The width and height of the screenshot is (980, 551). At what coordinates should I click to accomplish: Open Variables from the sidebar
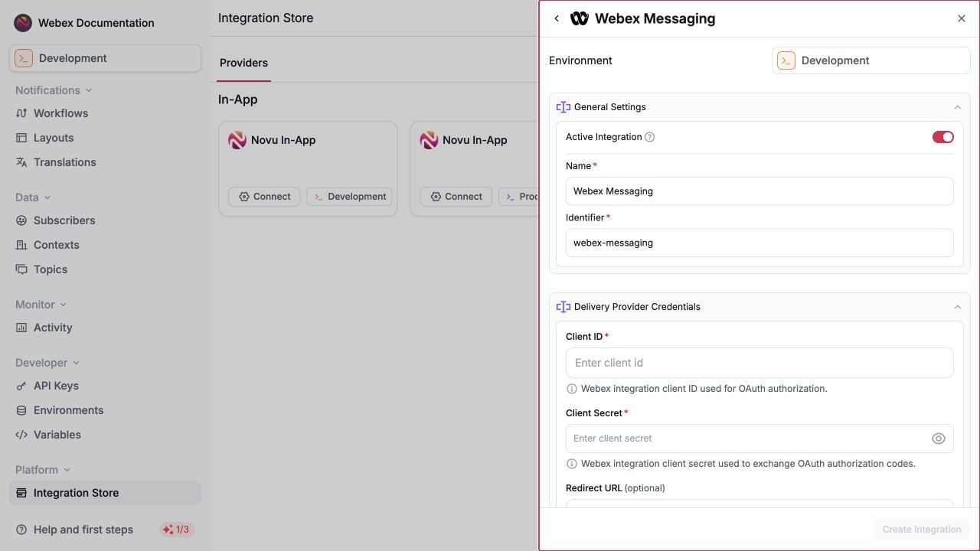106,435
